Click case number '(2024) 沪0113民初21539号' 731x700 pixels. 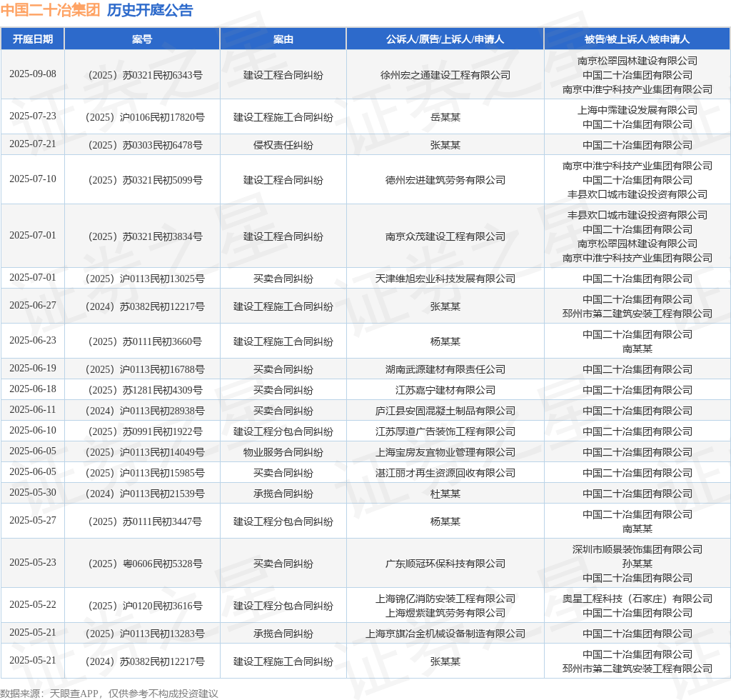[145, 494]
